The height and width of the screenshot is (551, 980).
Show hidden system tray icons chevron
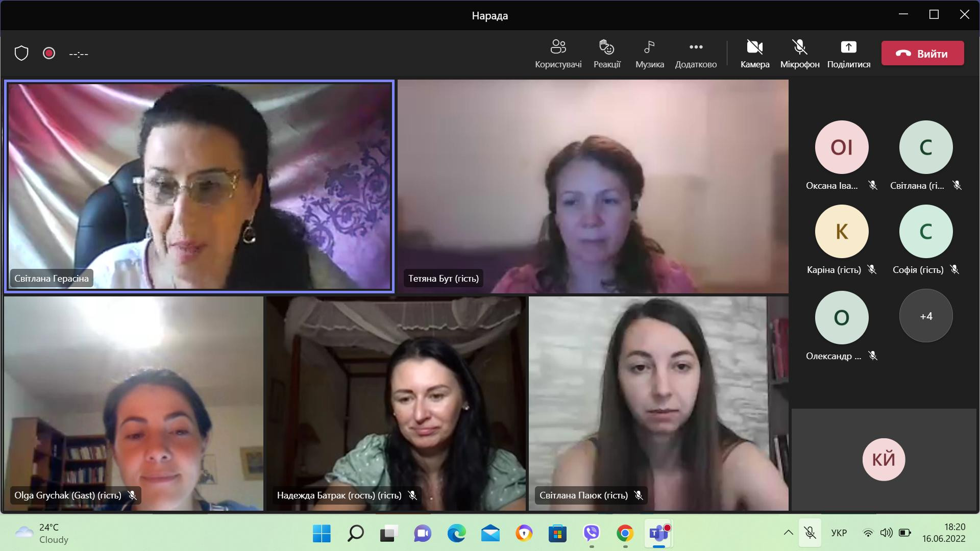point(788,533)
